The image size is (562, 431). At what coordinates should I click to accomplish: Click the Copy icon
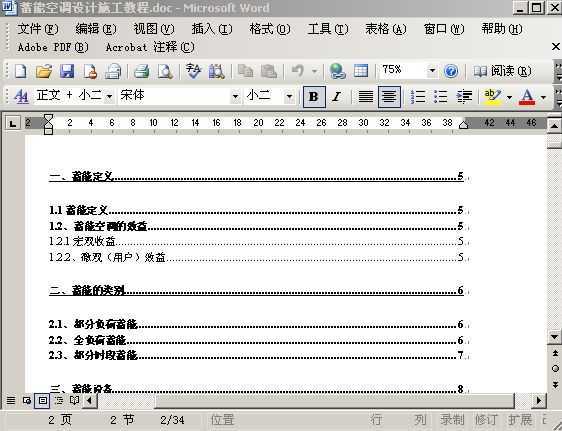[246, 71]
